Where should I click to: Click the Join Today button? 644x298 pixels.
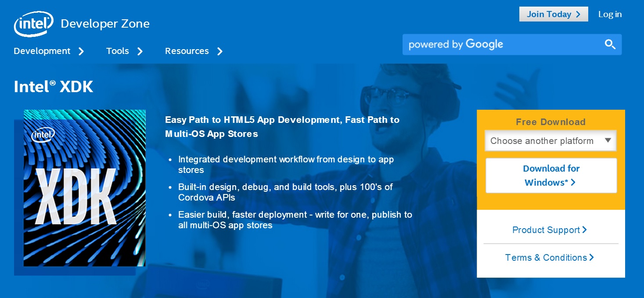[x=554, y=14]
